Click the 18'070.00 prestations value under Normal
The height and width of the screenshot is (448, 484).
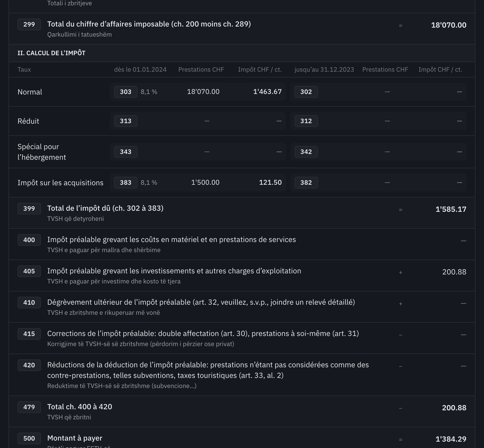point(203,92)
